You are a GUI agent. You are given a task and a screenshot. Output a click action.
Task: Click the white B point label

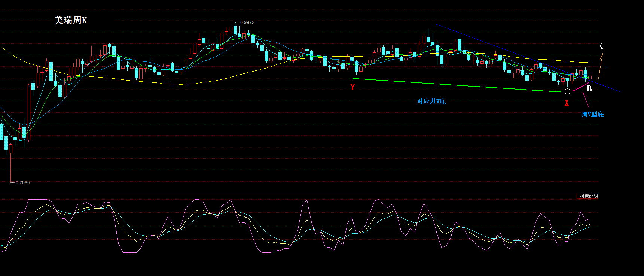coord(589,89)
